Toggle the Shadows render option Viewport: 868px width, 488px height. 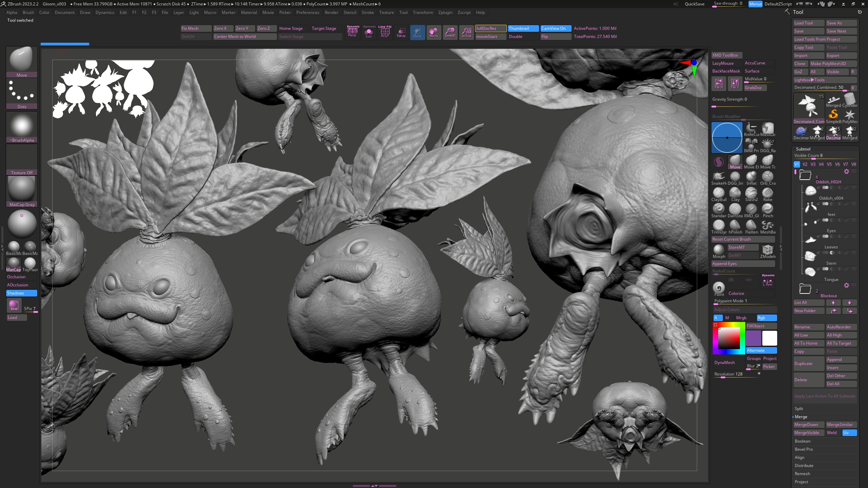[21, 293]
